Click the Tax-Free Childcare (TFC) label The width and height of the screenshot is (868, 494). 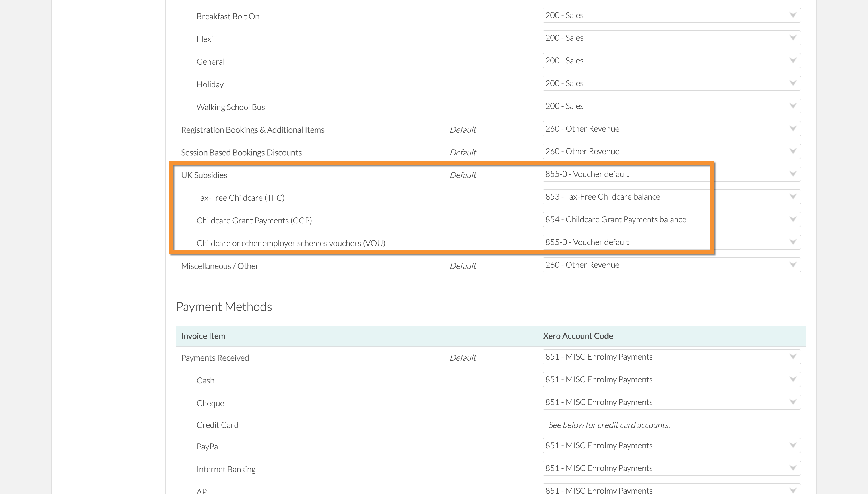(241, 198)
